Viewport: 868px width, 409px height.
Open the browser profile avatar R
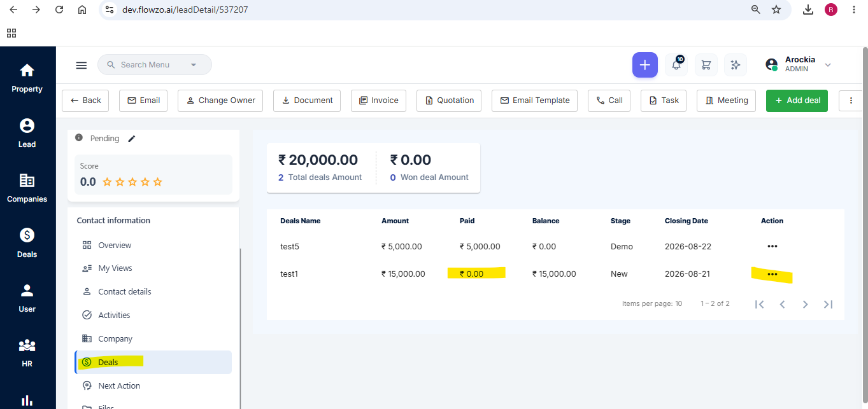click(x=830, y=10)
